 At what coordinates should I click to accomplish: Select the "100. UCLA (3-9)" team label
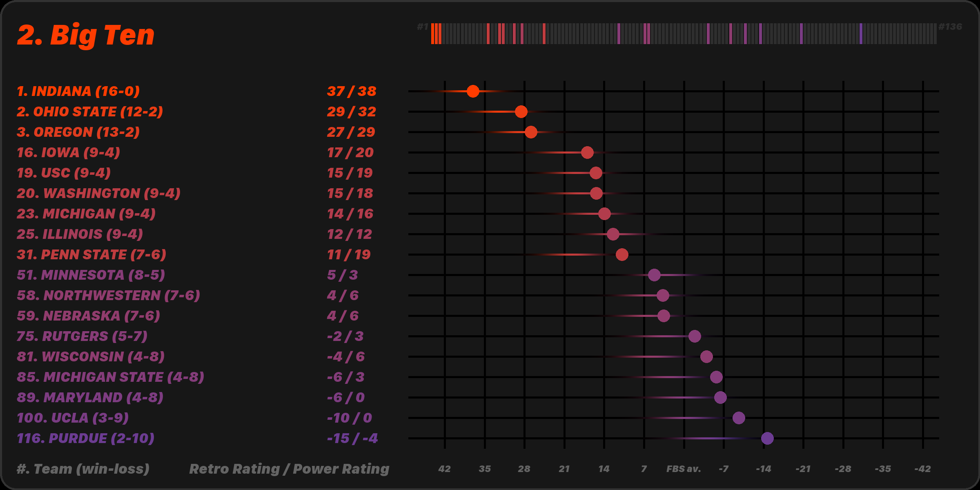click(73, 418)
